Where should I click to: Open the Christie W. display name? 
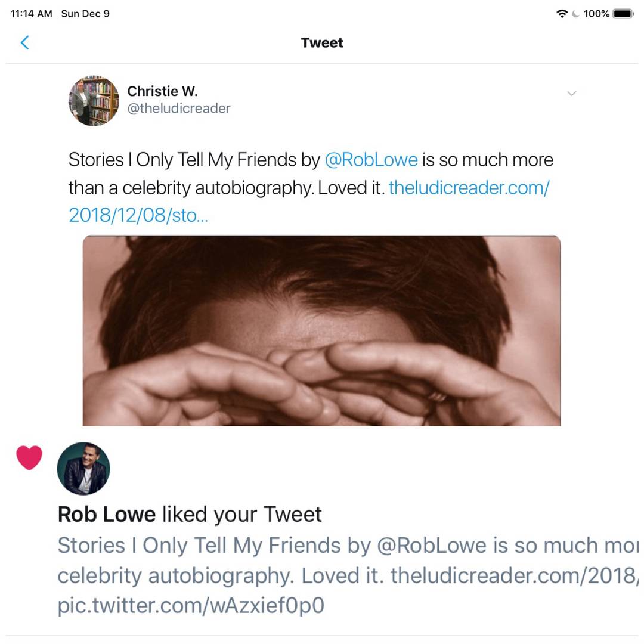point(162,91)
